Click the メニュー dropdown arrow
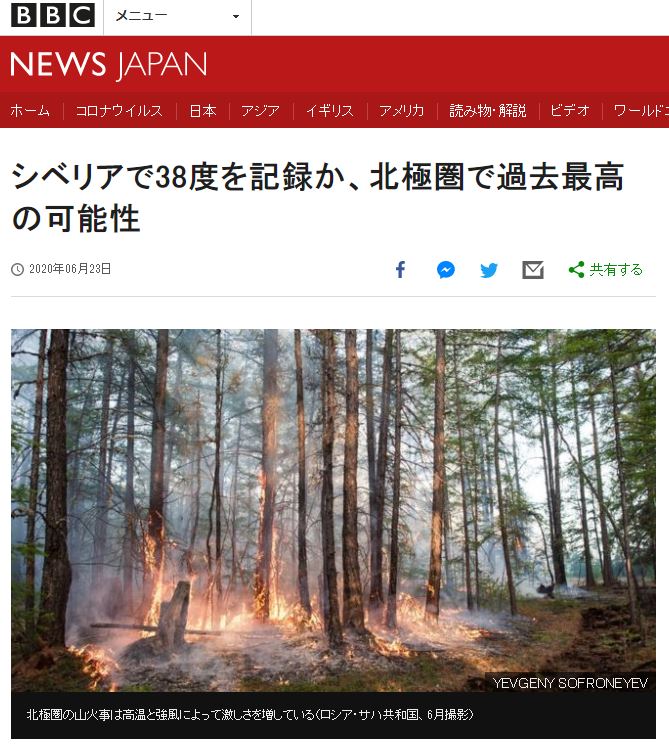This screenshot has height=749, width=669. tap(235, 17)
